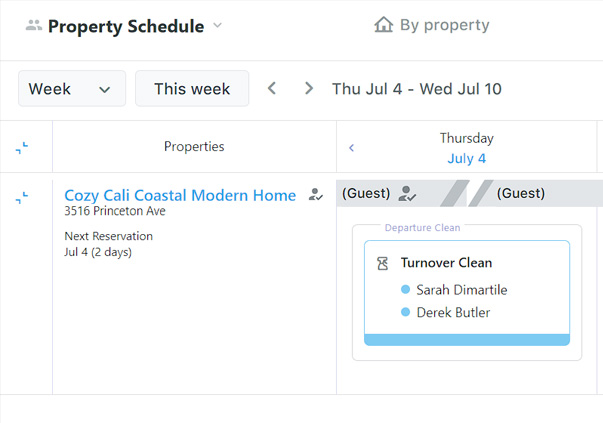
Task: Click person-check icon beside Cozy Cali name
Action: 316,195
